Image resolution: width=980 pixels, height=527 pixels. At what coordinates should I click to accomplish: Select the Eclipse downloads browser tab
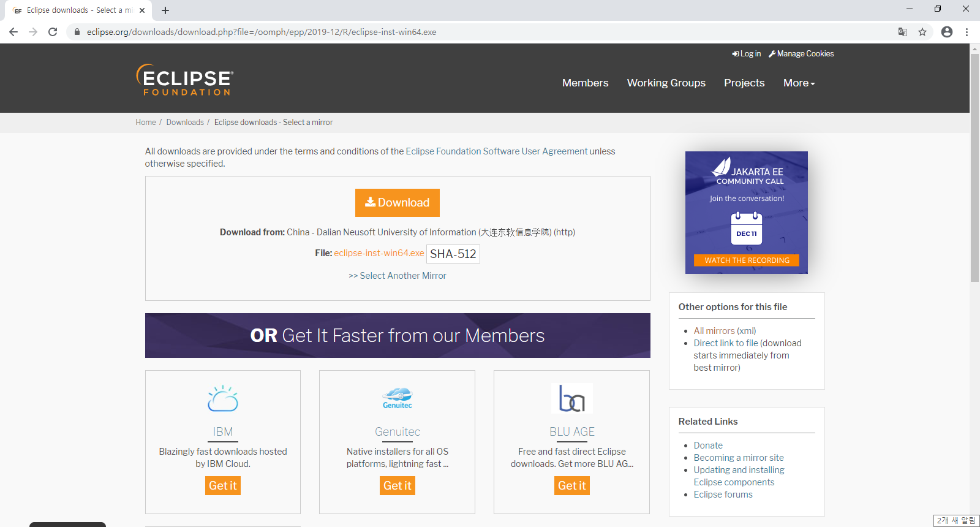pyautogui.click(x=80, y=10)
